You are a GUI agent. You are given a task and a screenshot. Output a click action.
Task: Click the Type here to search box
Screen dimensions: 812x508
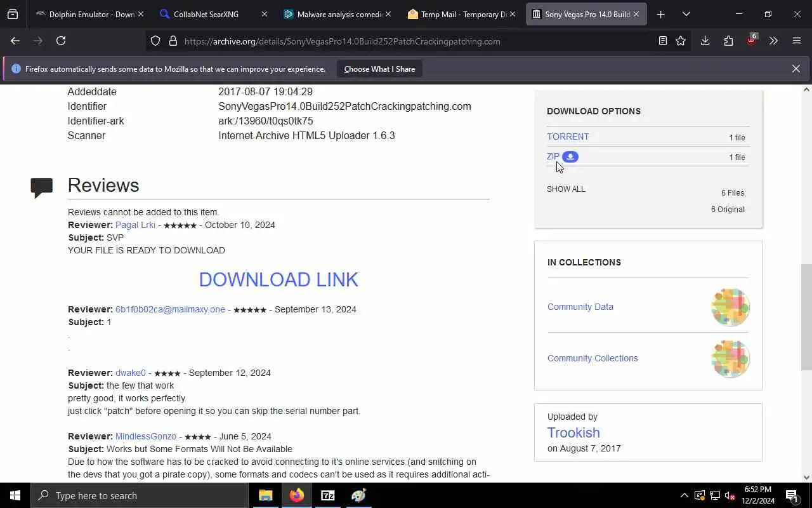pos(140,495)
